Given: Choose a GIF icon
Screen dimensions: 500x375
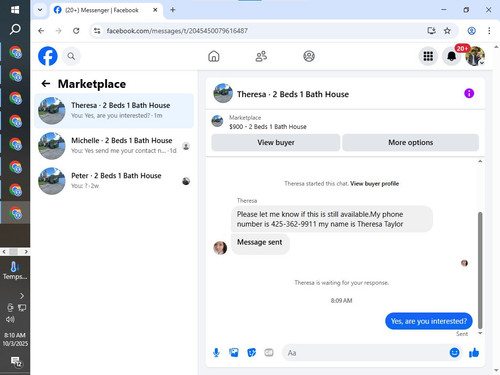Looking at the screenshot, I should 269,352.
